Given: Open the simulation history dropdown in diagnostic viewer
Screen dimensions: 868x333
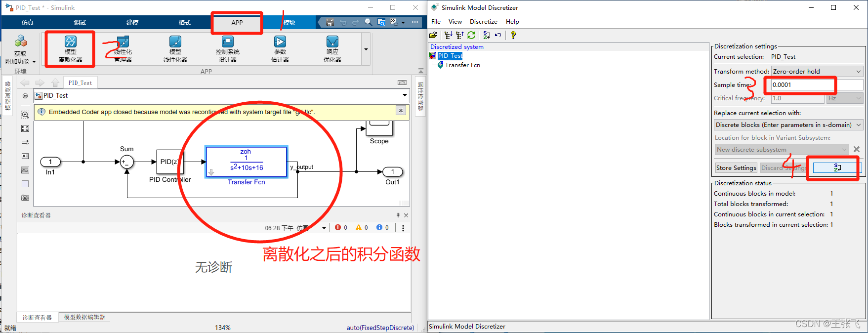Looking at the screenshot, I should (x=324, y=228).
